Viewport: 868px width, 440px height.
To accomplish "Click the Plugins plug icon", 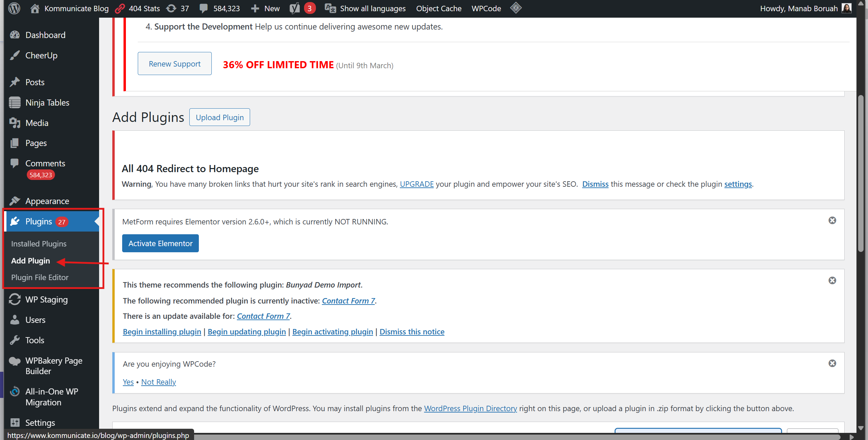I will pyautogui.click(x=15, y=221).
